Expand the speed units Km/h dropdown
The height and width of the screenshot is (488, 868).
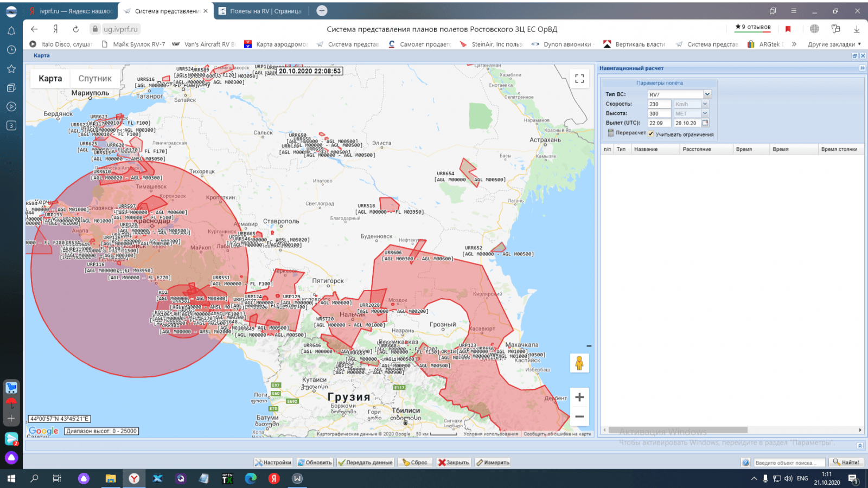click(x=705, y=103)
